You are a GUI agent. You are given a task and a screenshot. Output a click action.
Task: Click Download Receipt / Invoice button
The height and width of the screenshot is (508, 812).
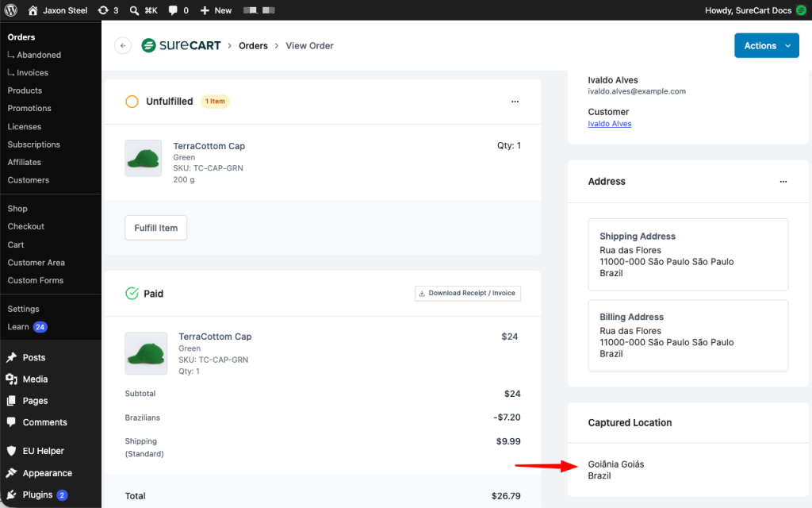tap(468, 294)
